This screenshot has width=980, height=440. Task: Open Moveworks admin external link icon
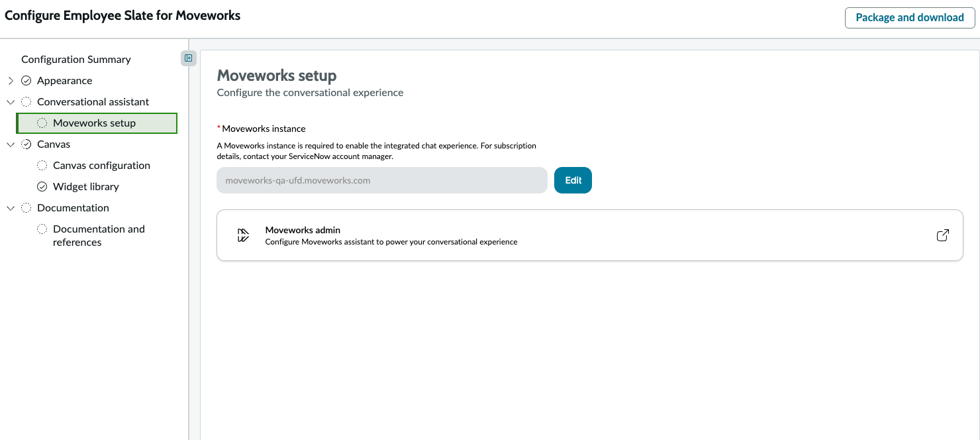(x=942, y=235)
